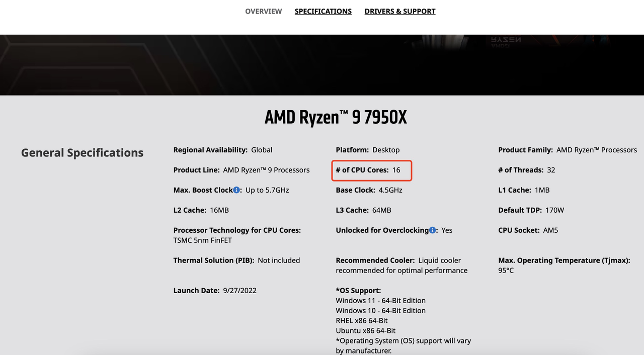Click the 'L3 Cache: 64MB' entry
Screen dimensions: 644x355
[x=363, y=210]
